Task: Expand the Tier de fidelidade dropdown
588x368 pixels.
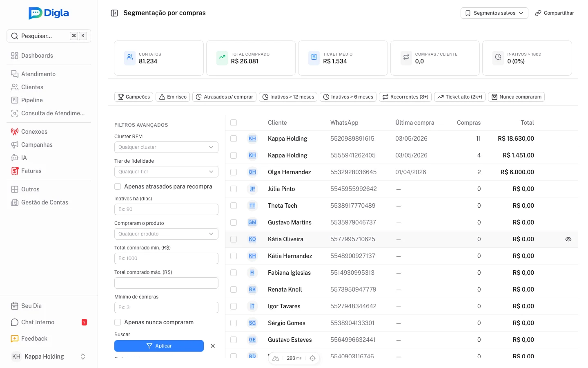Action: 166,172
